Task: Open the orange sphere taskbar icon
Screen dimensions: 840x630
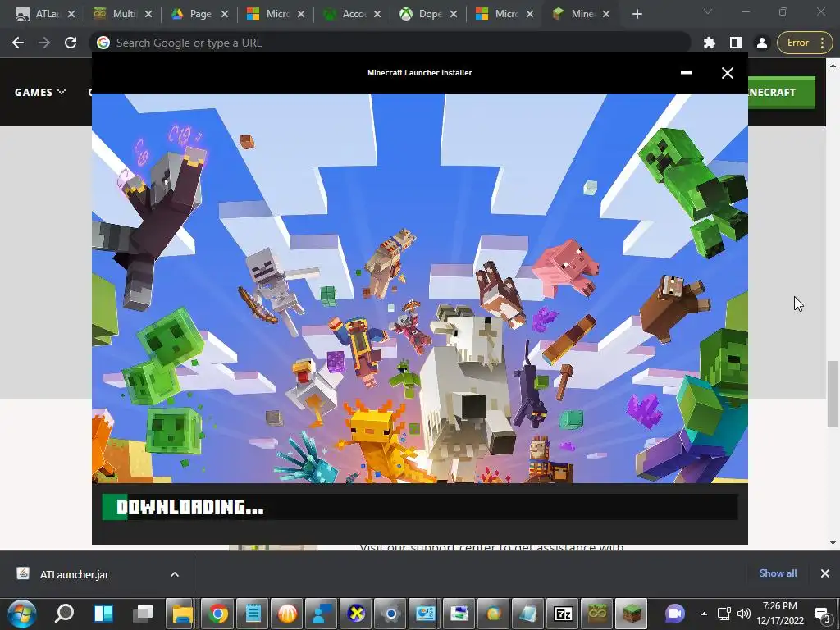Action: pos(287,614)
